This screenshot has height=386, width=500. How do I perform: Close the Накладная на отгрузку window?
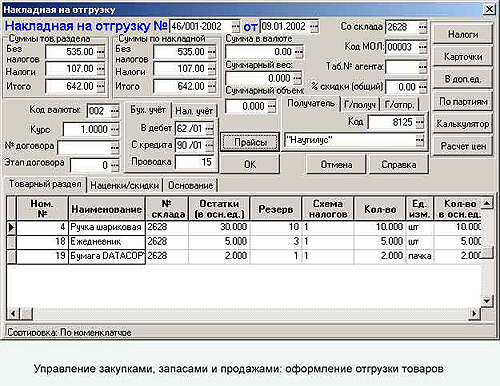(x=489, y=9)
